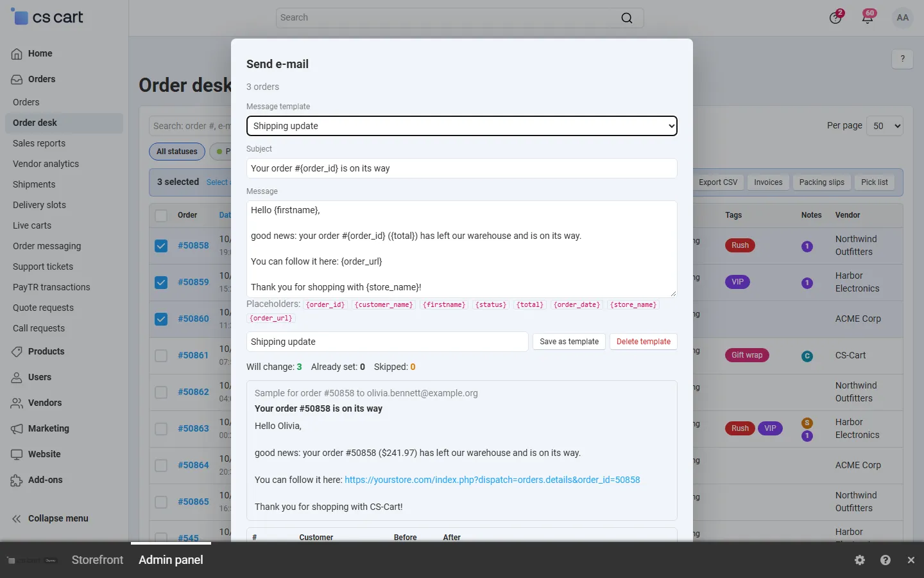Check order #50861 checkbox
Viewport: 924px width, 578px height.
[161, 356]
